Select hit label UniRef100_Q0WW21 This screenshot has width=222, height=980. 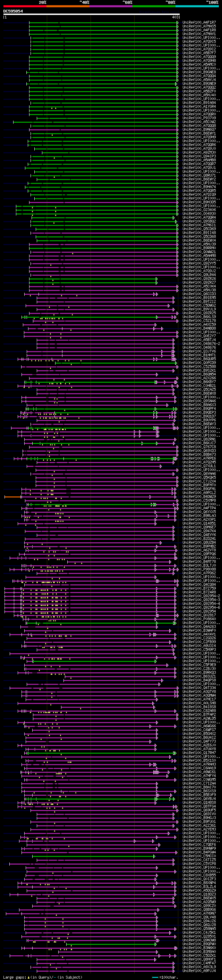point(199,252)
